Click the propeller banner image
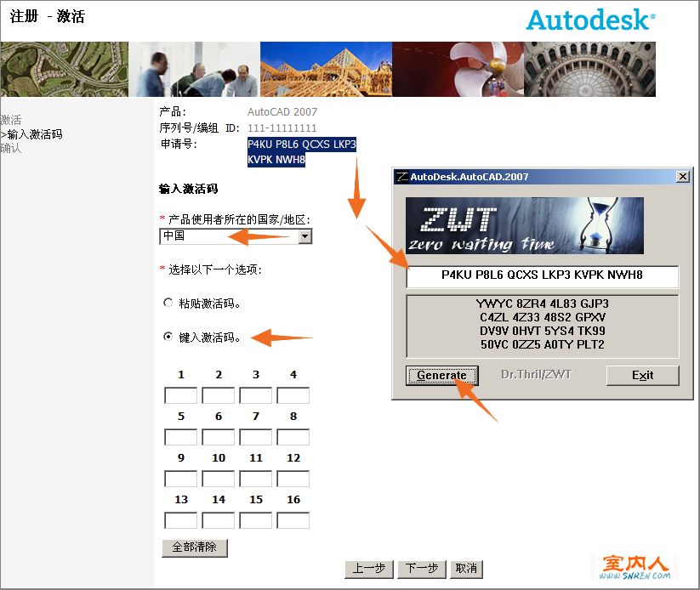700x590 pixels. 458,69
